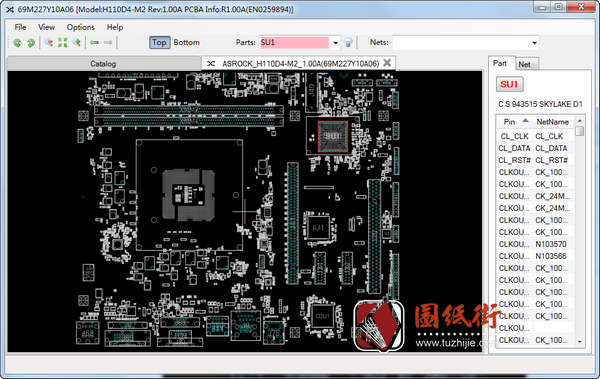Switch to the Catalog tab

103,64
